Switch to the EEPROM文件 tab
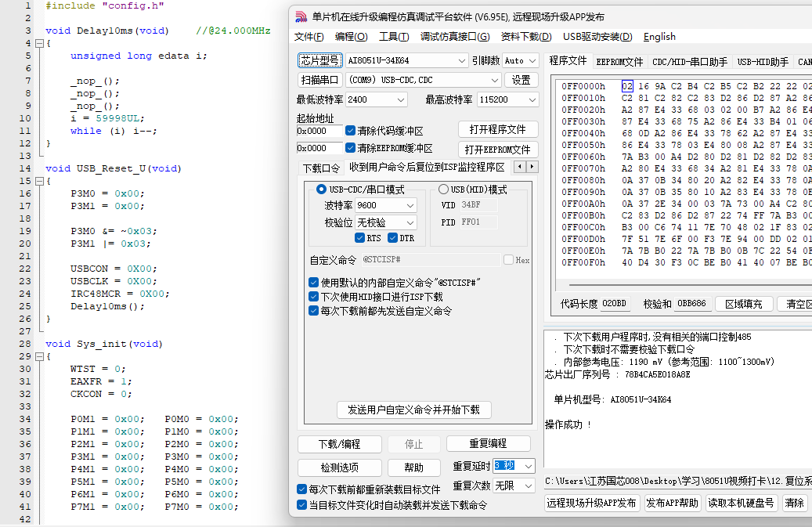The height and width of the screenshot is (527, 812). click(x=619, y=62)
